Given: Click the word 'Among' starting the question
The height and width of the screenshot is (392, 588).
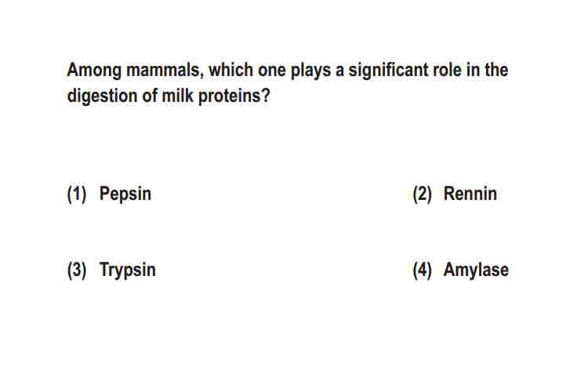Looking at the screenshot, I should click(94, 71).
